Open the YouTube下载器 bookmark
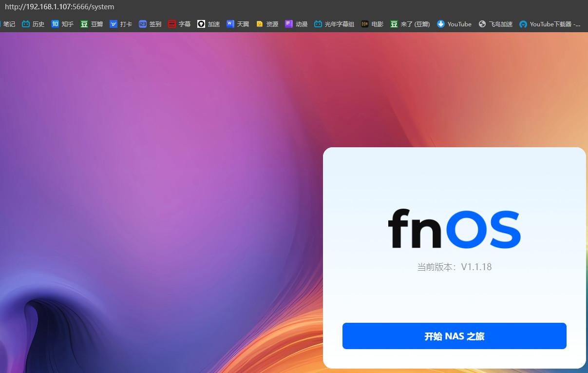The height and width of the screenshot is (373, 588). pyautogui.click(x=550, y=24)
